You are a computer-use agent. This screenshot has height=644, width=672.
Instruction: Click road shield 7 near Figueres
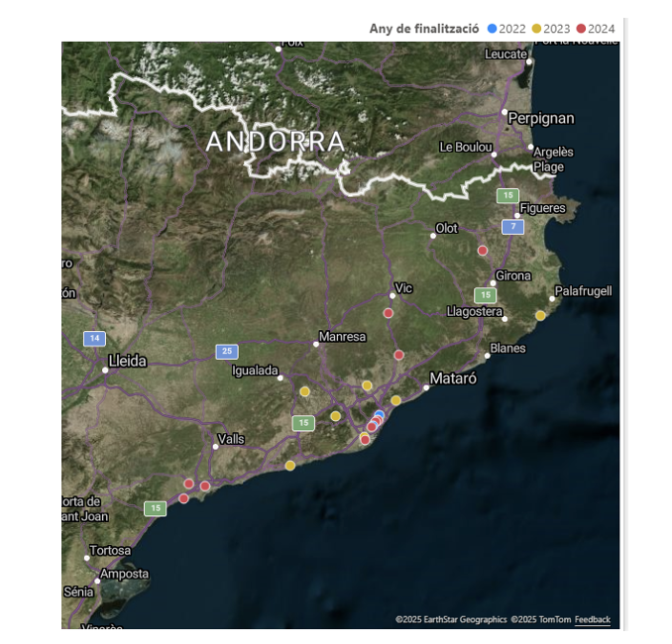coord(512,227)
